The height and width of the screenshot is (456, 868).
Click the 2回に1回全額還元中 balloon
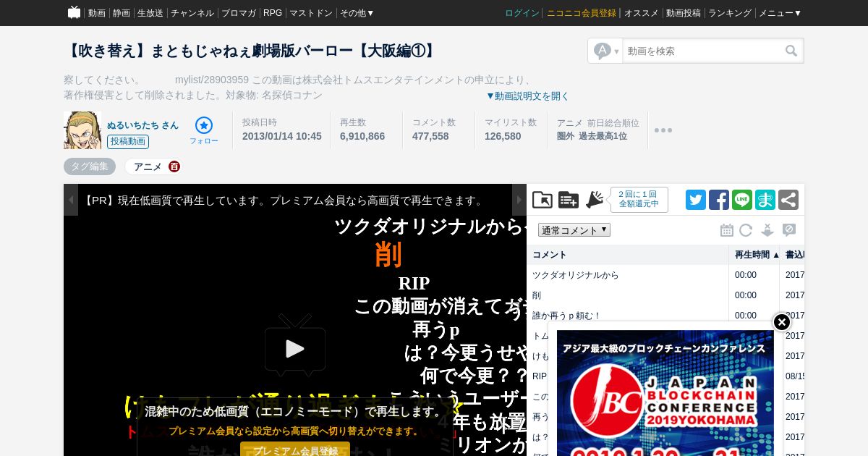[639, 200]
